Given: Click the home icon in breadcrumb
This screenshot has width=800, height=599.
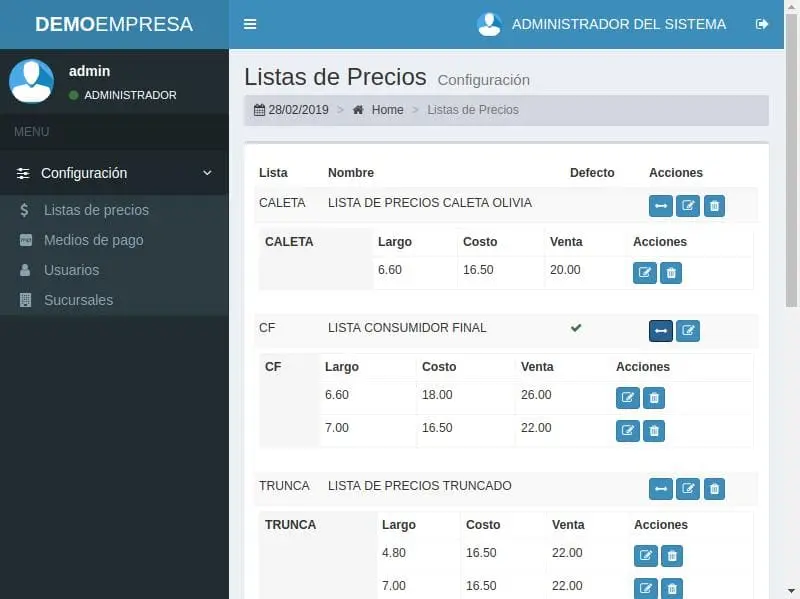Looking at the screenshot, I should tap(358, 110).
